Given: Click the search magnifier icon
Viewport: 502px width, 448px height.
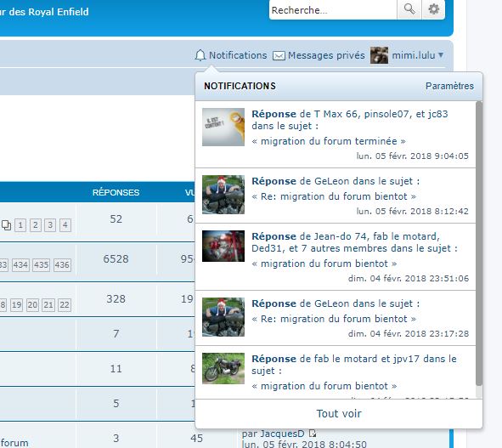Looking at the screenshot, I should 409,9.
